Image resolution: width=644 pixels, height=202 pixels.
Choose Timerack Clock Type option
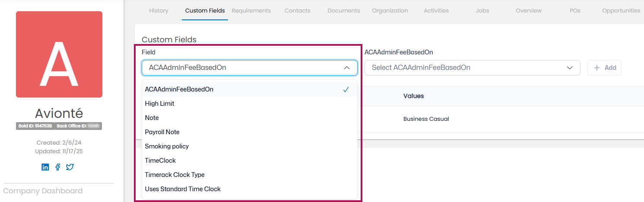(x=249, y=175)
